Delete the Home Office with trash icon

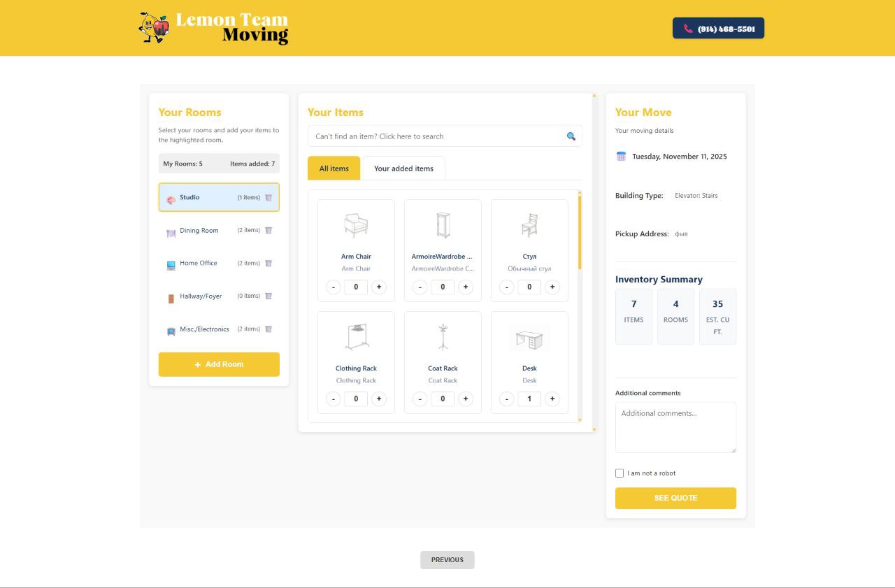pyautogui.click(x=268, y=263)
